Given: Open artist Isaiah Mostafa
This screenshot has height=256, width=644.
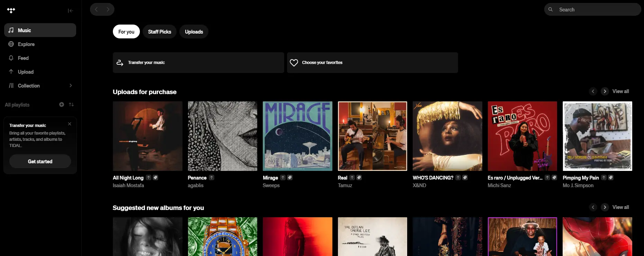Looking at the screenshot, I should pyautogui.click(x=128, y=185).
